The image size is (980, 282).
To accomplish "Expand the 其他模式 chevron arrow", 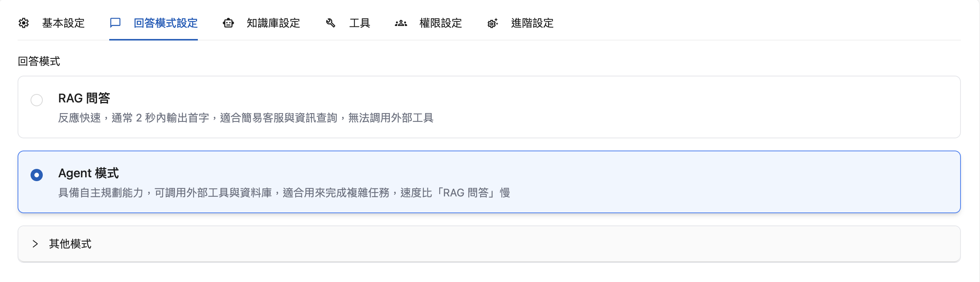I will click(x=35, y=244).
